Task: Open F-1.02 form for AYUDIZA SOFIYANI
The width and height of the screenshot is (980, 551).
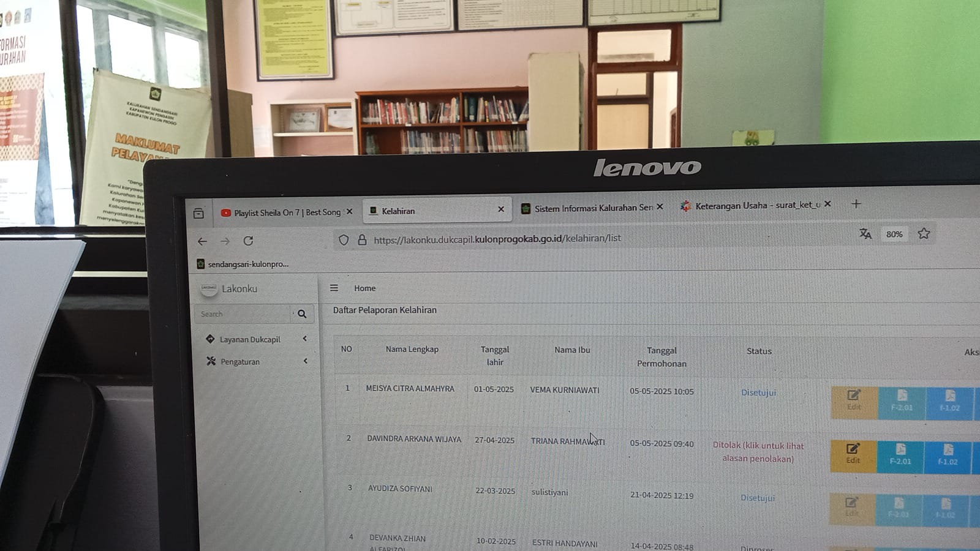Action: pos(945,509)
